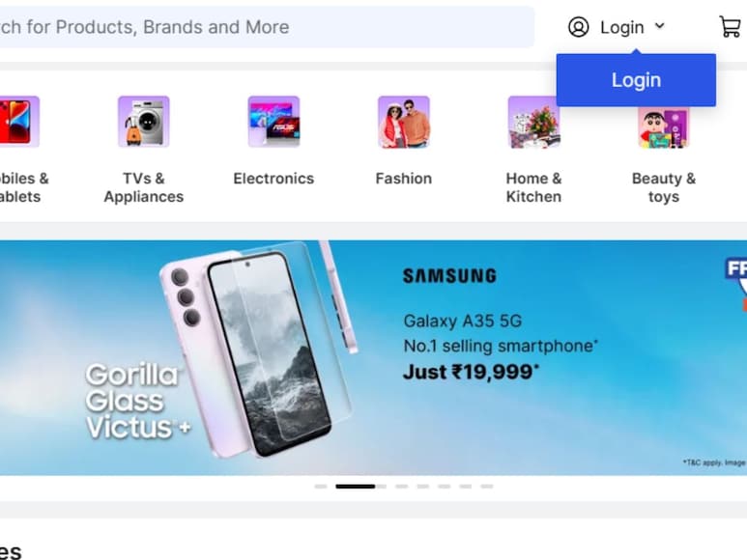Open the Home & Kitchen category icon
The height and width of the screenshot is (560, 747).
(534, 122)
